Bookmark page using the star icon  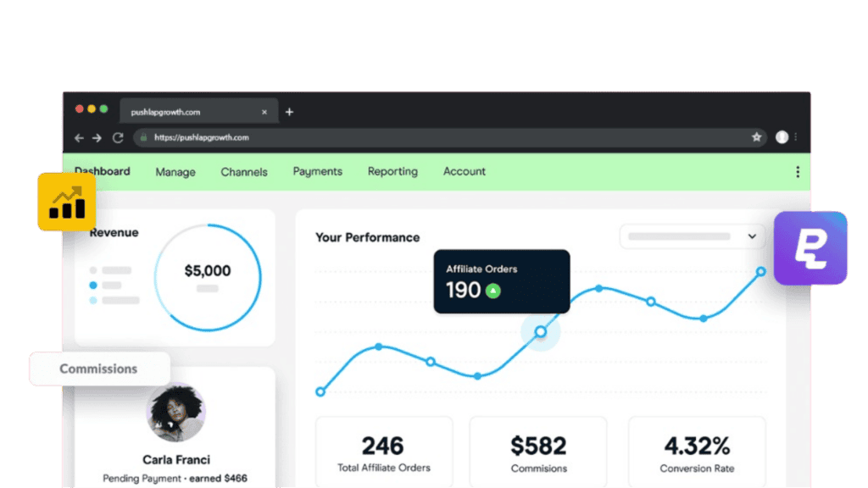(x=756, y=137)
